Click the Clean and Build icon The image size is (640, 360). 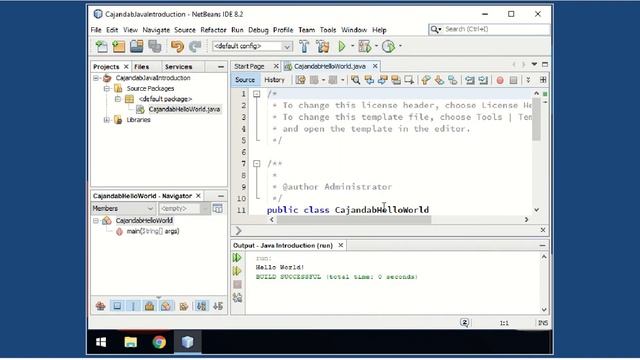322,47
